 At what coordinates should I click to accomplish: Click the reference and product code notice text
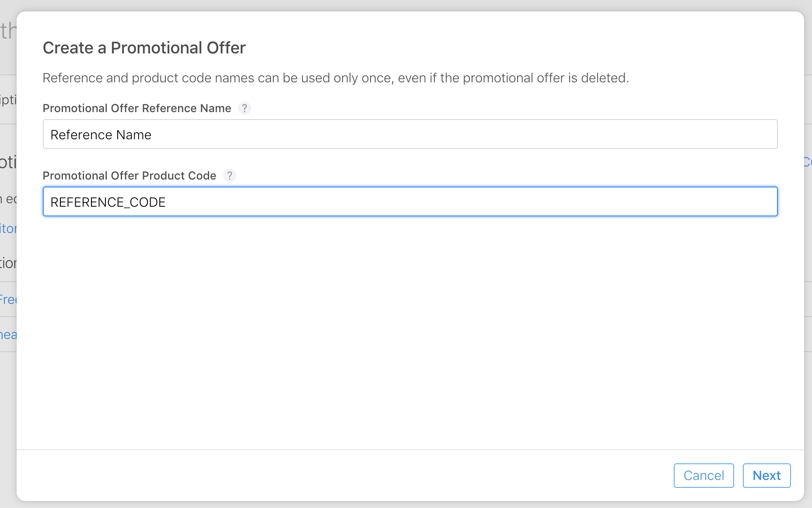pyautogui.click(x=336, y=78)
